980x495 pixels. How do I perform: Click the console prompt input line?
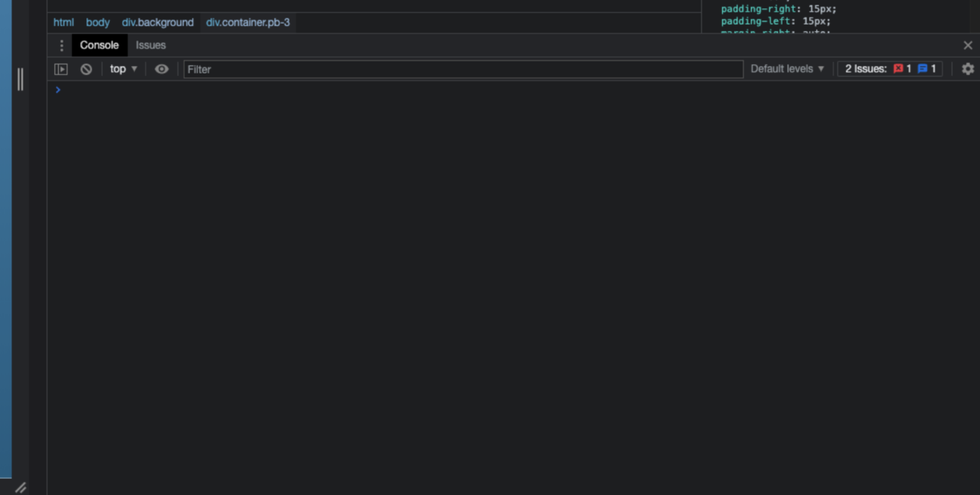coord(513,90)
